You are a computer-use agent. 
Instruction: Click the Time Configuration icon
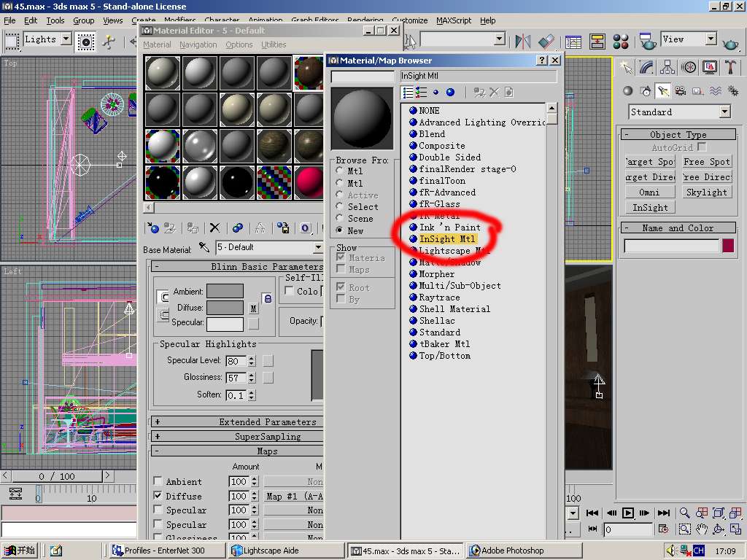663,529
